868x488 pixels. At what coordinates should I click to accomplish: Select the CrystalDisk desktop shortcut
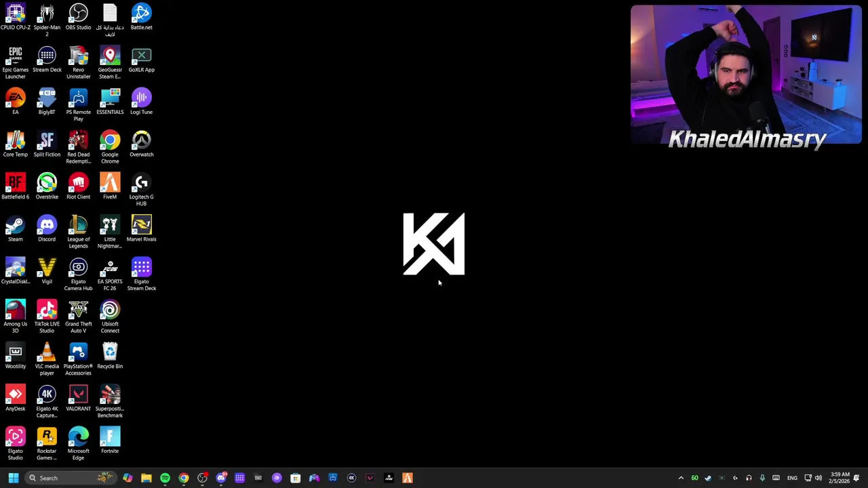pyautogui.click(x=15, y=272)
